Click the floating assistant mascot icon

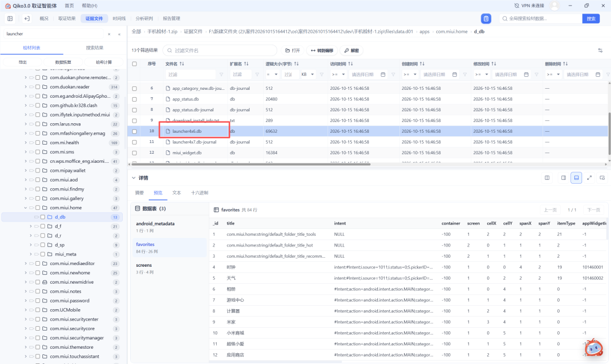[593, 347]
